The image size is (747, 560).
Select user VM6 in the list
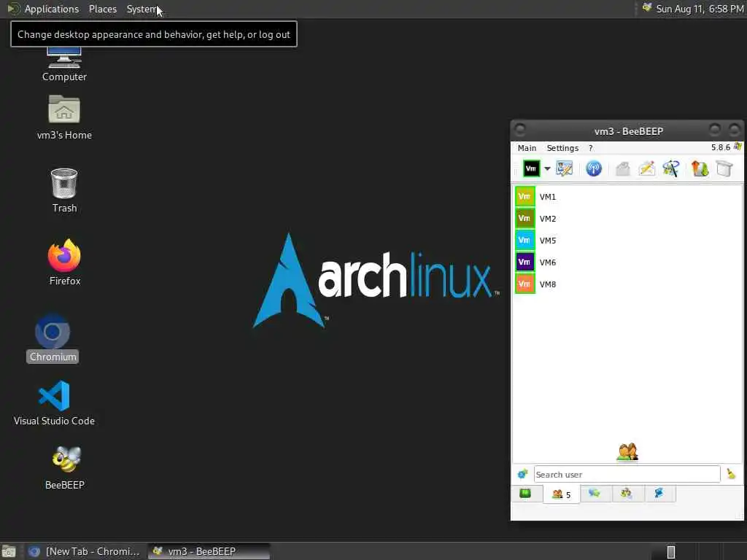tap(627, 262)
